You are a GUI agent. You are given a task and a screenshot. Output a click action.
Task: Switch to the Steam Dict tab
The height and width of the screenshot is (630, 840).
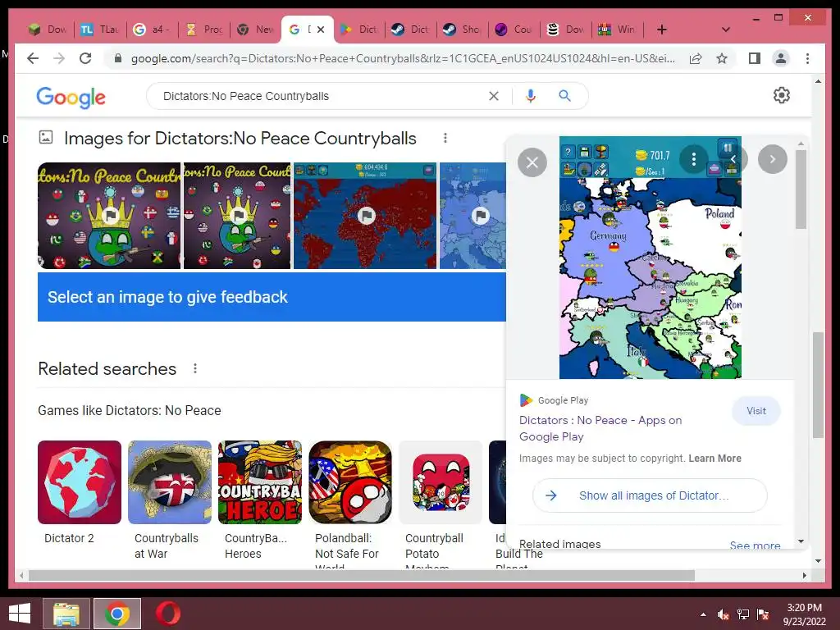tap(412, 30)
